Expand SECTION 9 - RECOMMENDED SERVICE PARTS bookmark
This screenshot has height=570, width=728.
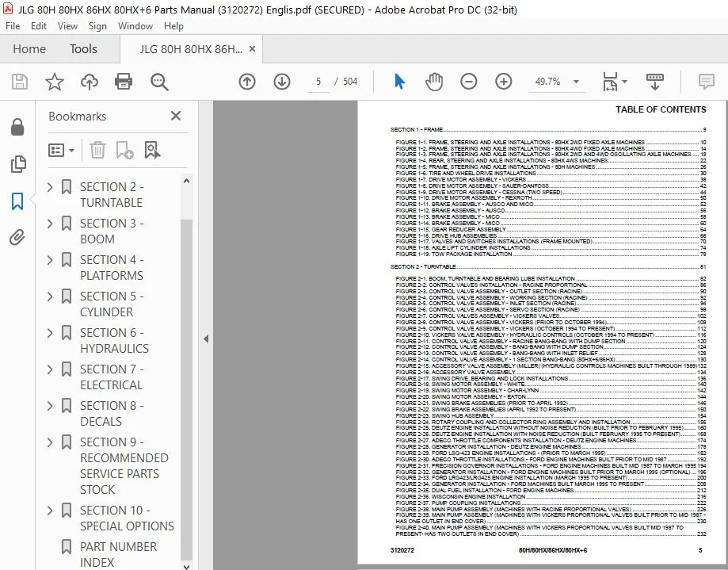(x=50, y=442)
